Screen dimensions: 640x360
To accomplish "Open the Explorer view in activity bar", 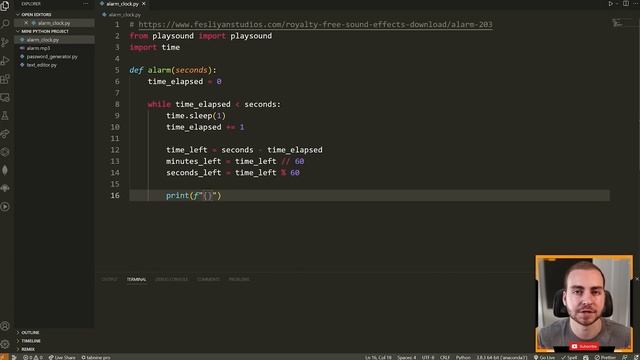I will coord(5,5).
